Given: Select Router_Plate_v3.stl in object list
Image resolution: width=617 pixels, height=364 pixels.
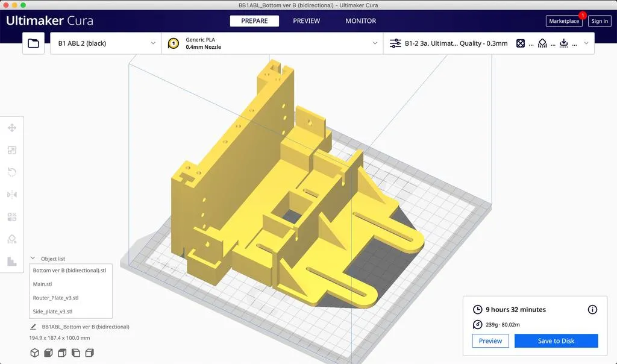Looking at the screenshot, I should [x=55, y=298].
